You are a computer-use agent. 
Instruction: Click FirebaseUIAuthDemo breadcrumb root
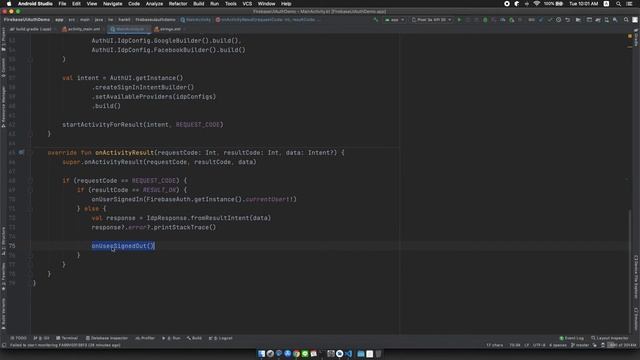pos(27,20)
